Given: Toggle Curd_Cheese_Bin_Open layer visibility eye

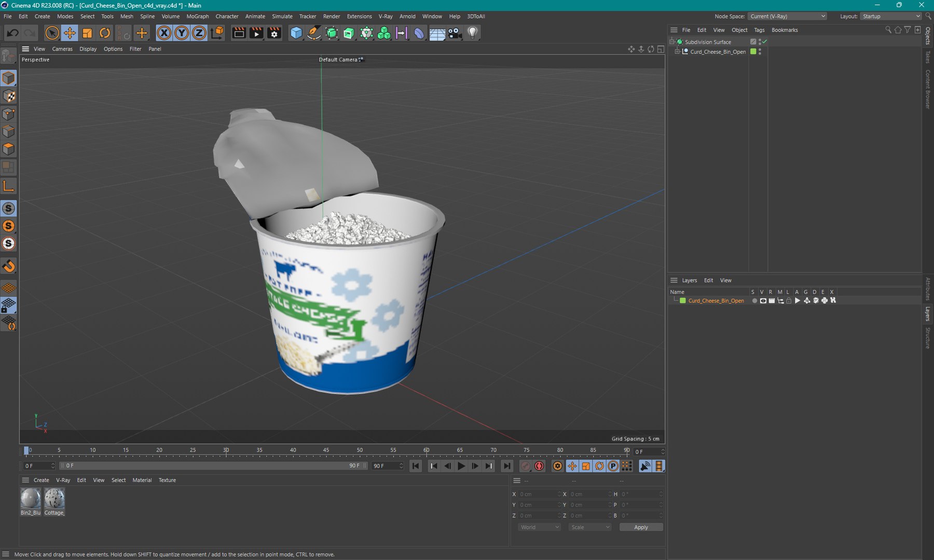Looking at the screenshot, I should (x=763, y=301).
